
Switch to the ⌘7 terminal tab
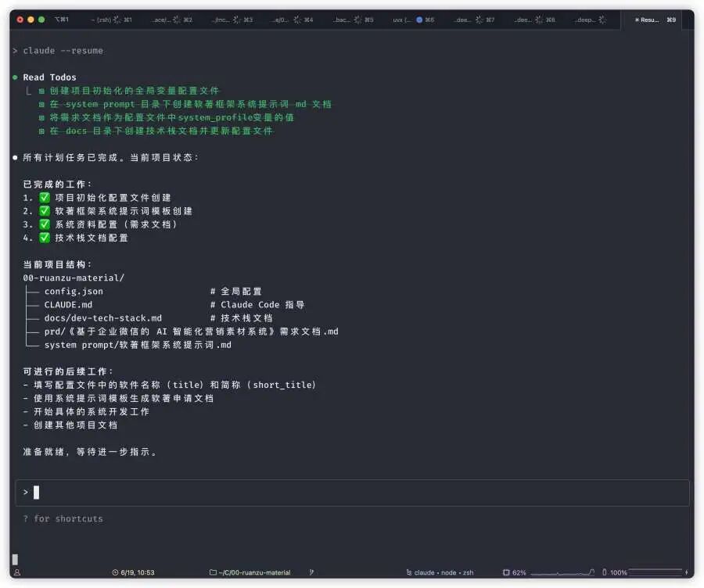point(474,20)
